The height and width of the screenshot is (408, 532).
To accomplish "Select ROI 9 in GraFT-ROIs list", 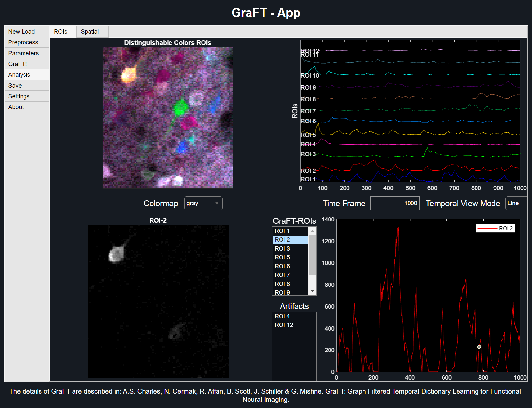I will pyautogui.click(x=290, y=292).
